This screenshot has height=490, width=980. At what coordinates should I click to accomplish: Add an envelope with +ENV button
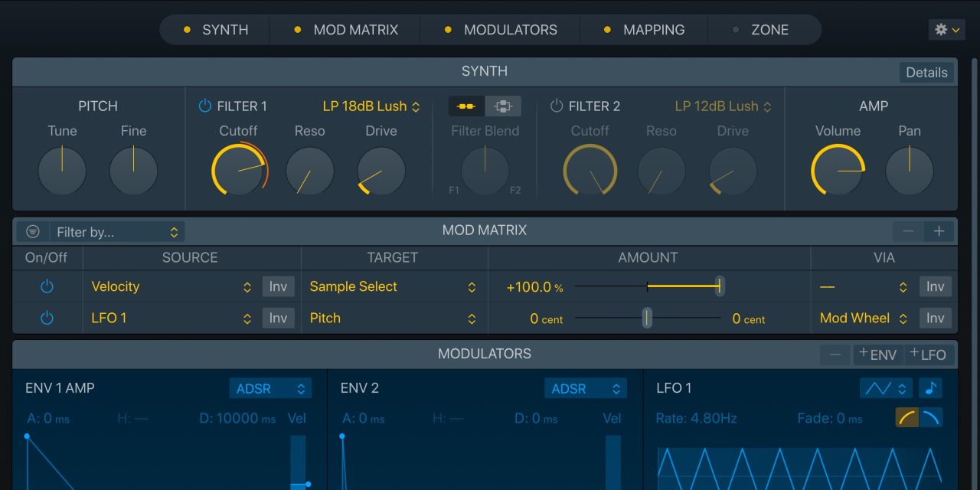(x=877, y=354)
